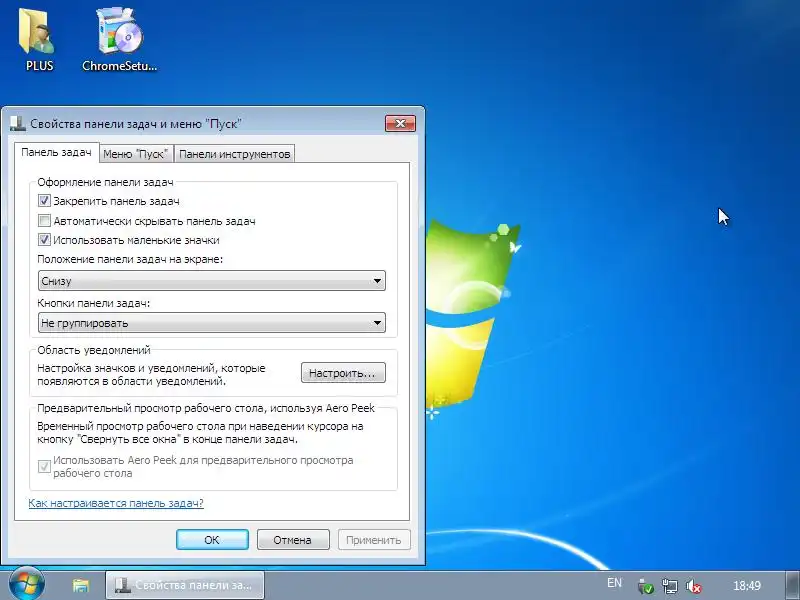The height and width of the screenshot is (600, 800).
Task: Open Windows Explorer from the taskbar
Action: click(81, 585)
